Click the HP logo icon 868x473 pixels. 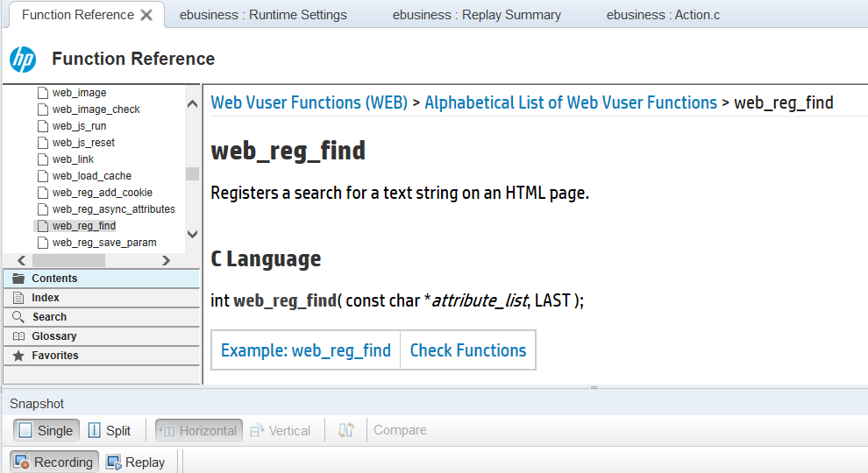coord(23,60)
